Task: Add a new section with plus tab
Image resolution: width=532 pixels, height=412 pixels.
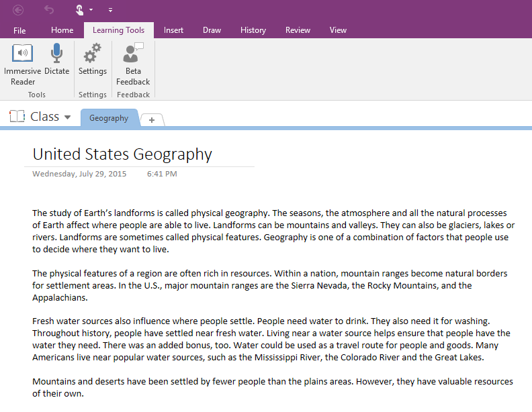Action: point(152,120)
